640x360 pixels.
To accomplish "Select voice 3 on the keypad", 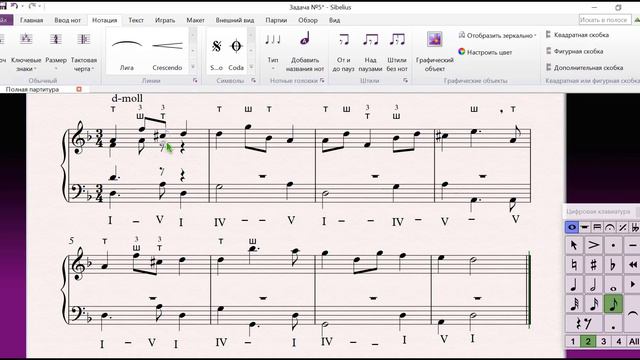I will click(604, 341).
